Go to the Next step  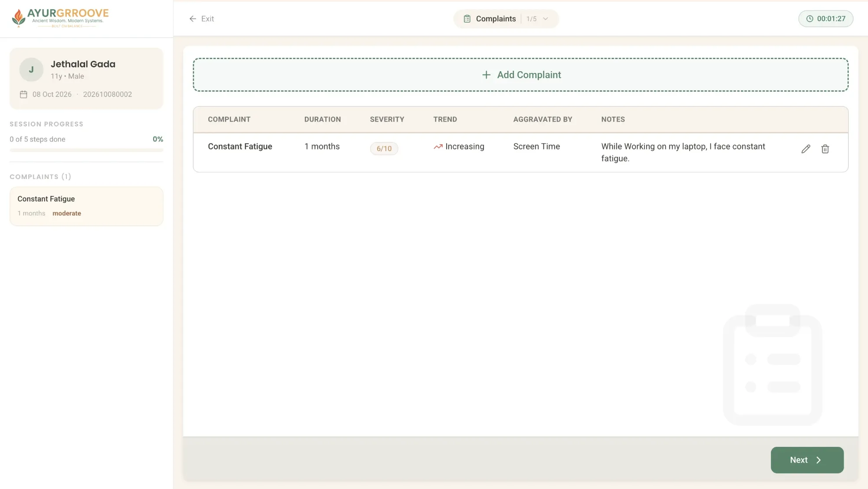pyautogui.click(x=807, y=460)
